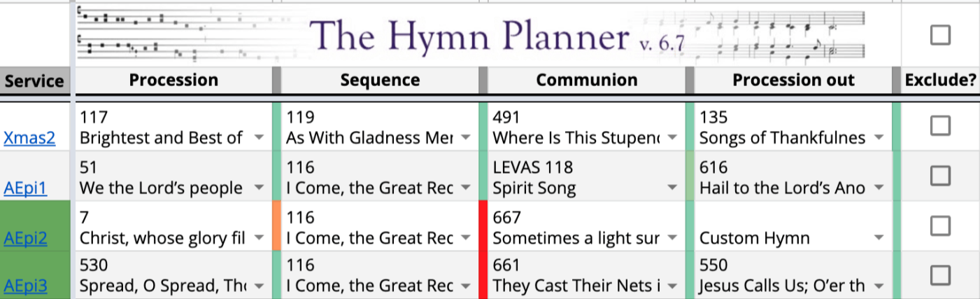The image size is (980, 299).
Task: Open the AEpi1 service link
Action: coord(25,188)
